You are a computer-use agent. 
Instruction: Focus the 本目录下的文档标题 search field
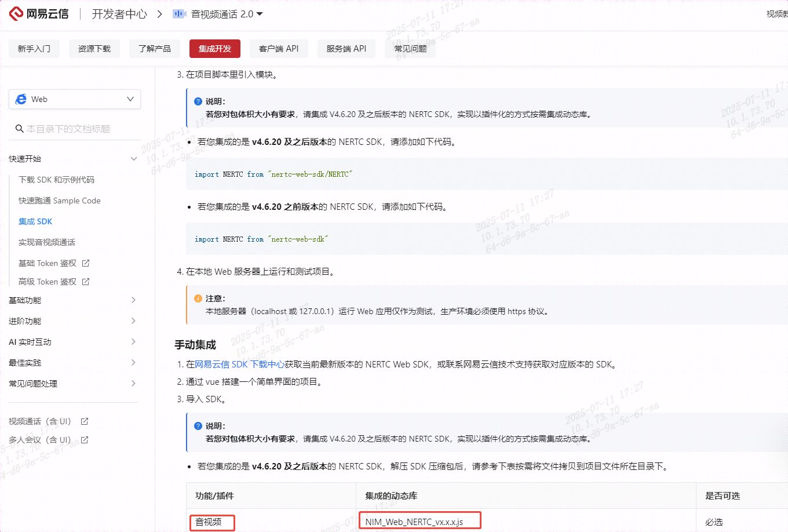click(x=75, y=129)
